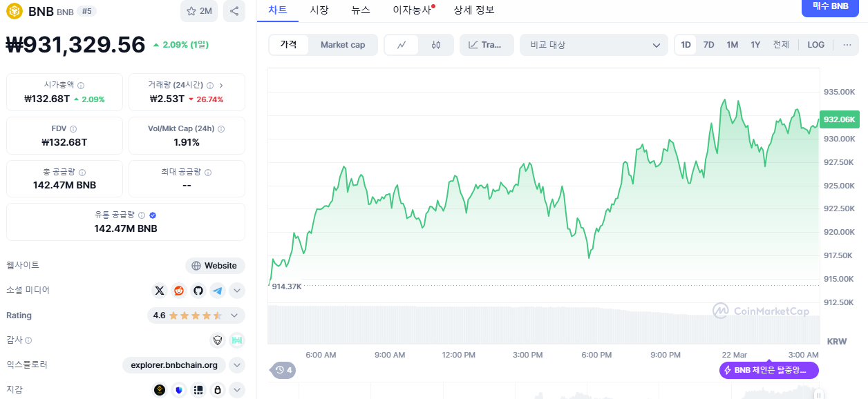Screen dimensions: 868x399
Task: Click 매수 BNB buy button
Action: coord(830,7)
